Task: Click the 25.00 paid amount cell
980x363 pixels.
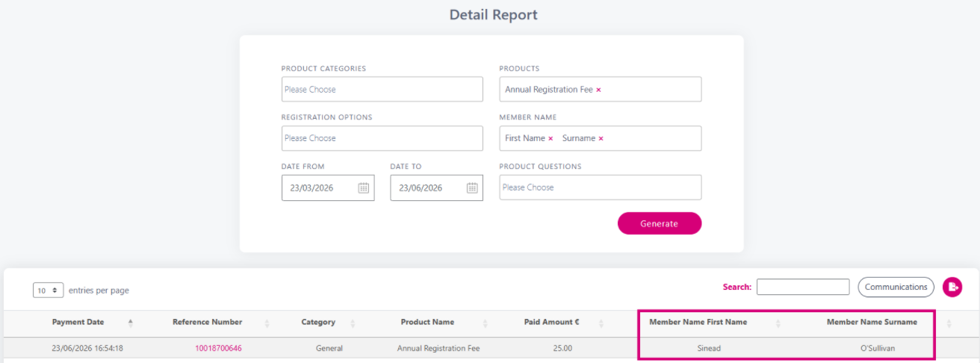Action: (x=562, y=348)
